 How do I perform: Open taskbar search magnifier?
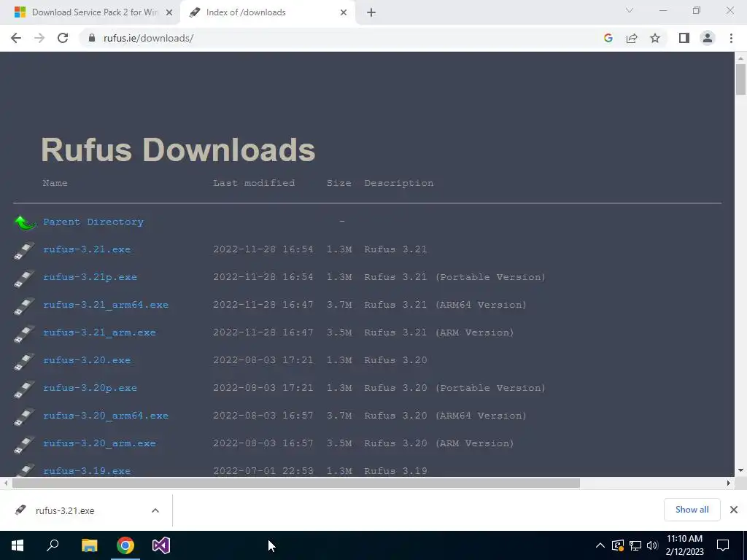(53, 545)
